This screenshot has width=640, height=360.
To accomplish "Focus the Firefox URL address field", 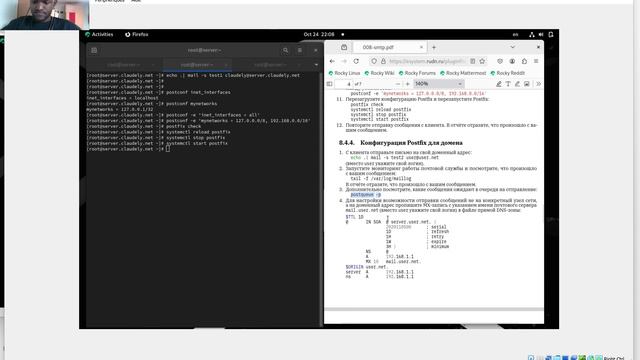I will (x=427, y=61).
